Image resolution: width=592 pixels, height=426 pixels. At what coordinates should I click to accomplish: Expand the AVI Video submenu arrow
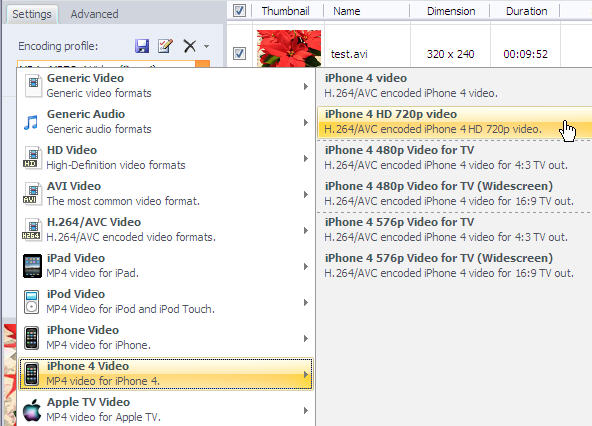point(305,194)
